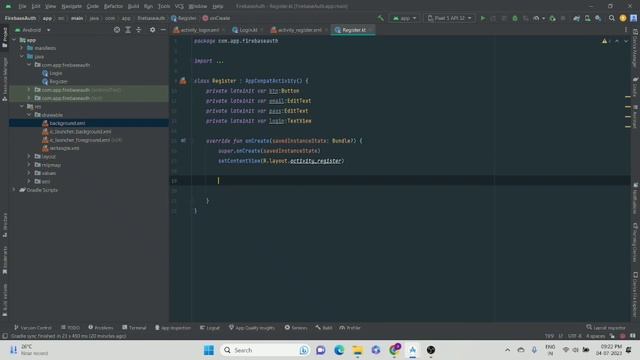Open the File menu
The height and width of the screenshot is (360, 640).
pos(22,7)
